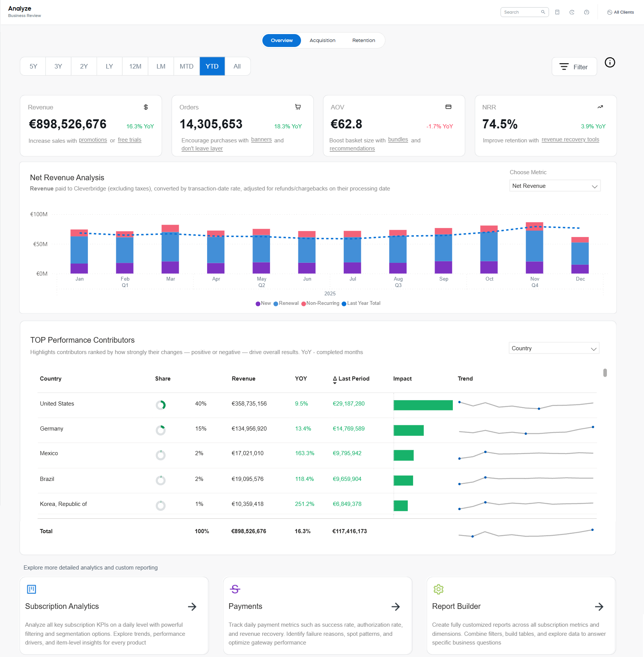Click the gear icon on the Report Builder card

click(x=438, y=589)
